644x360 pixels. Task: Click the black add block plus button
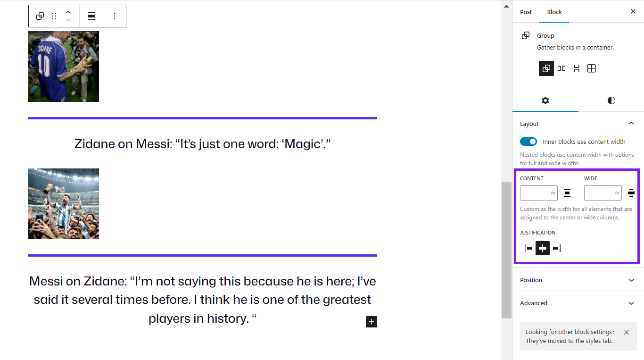372,322
